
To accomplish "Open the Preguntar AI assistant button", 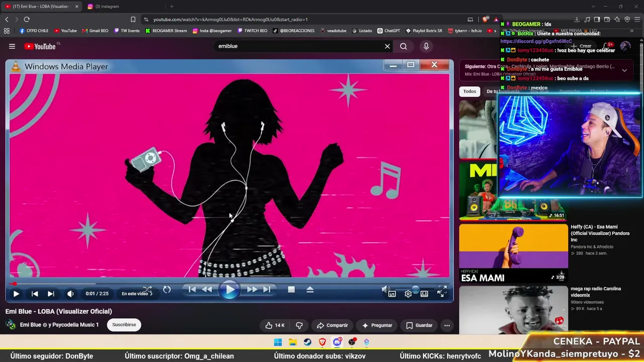I will click(377, 325).
